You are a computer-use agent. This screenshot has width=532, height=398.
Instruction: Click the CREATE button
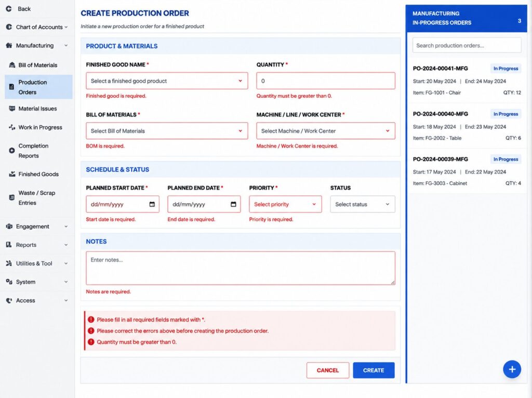[374, 370]
